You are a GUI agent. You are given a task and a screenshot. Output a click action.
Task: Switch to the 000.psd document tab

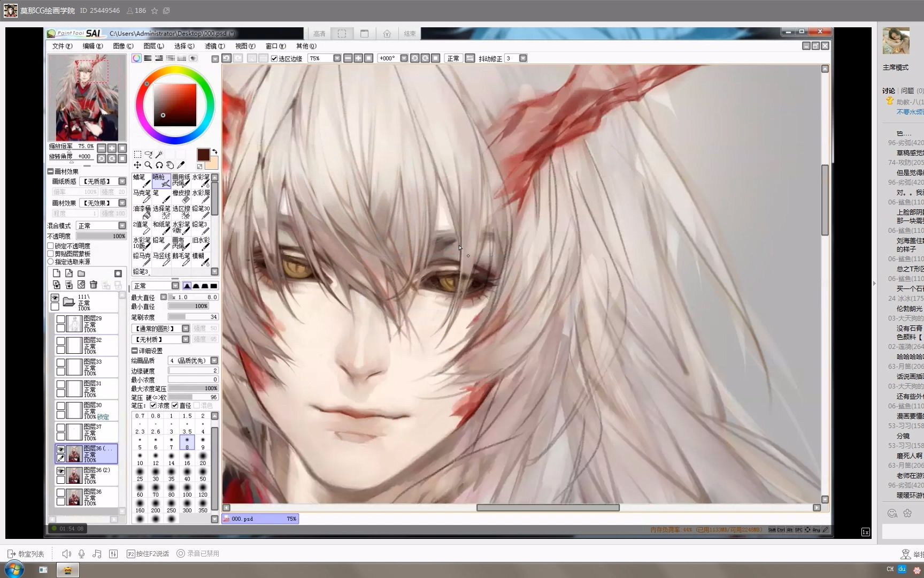coord(260,519)
